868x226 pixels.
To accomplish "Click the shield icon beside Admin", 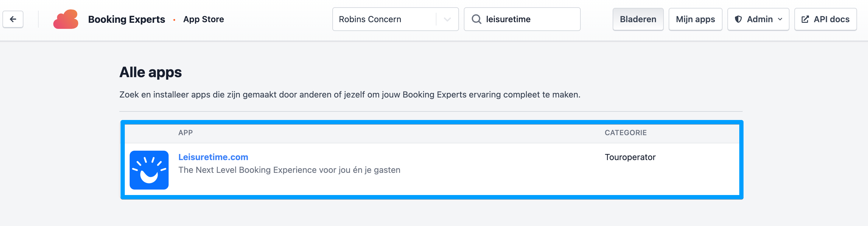I will 738,19.
